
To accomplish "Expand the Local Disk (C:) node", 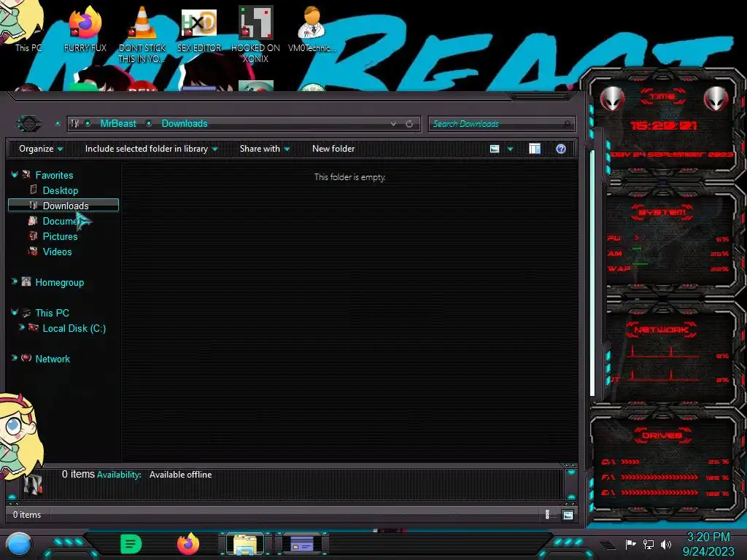I will (21, 327).
